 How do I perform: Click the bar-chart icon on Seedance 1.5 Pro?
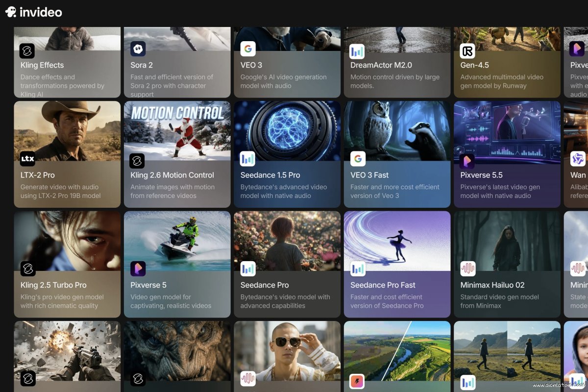(x=246, y=159)
